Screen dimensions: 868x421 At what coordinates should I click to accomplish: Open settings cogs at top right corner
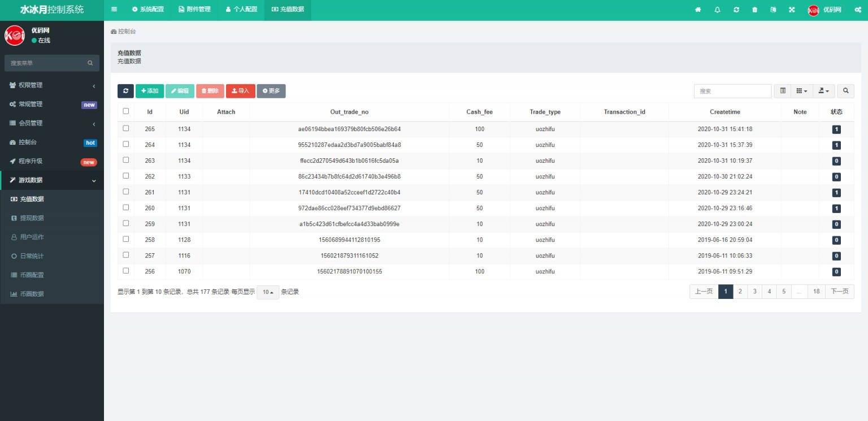coord(857,10)
